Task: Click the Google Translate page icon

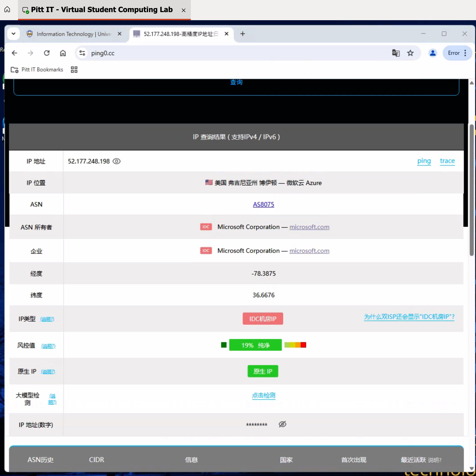Action: click(x=396, y=53)
